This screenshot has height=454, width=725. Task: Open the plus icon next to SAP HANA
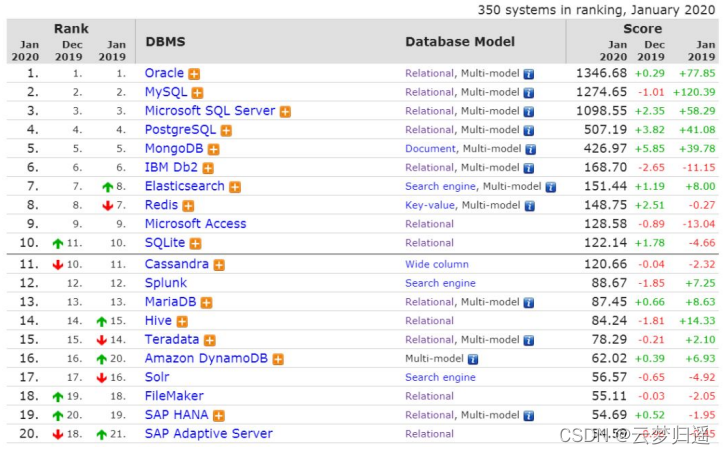(219, 416)
